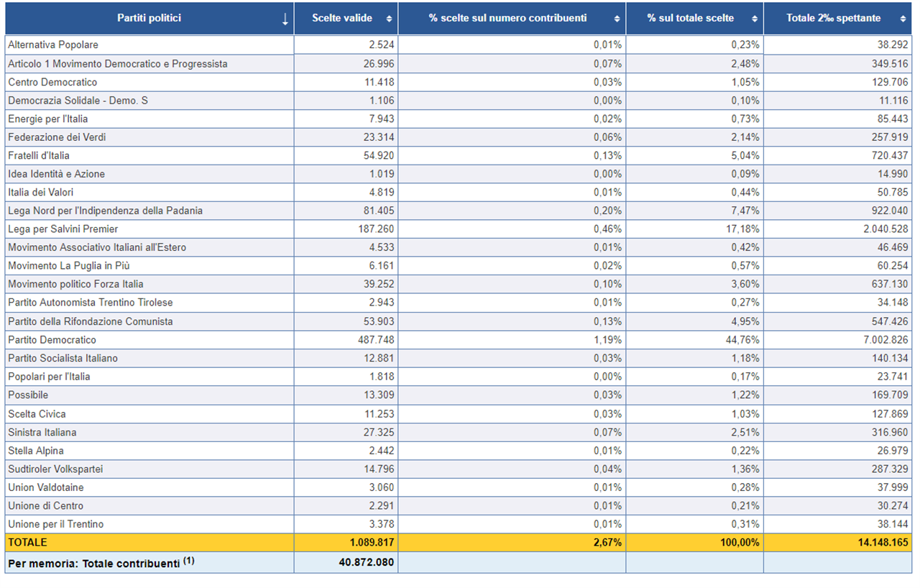Screen dimensions: 920x588
Task: Sort by the Partiti politici header label
Action: [x=149, y=19]
